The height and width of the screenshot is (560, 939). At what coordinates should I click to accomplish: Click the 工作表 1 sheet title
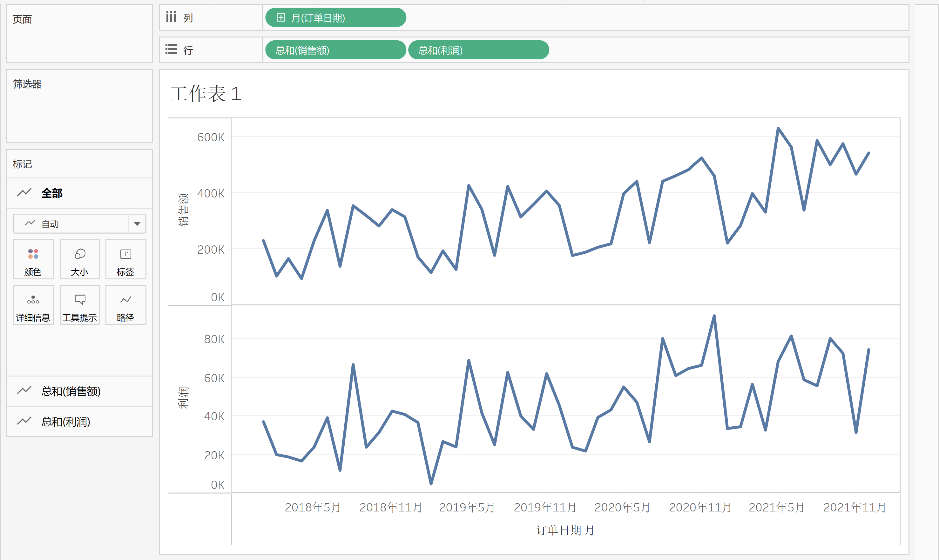tap(206, 94)
